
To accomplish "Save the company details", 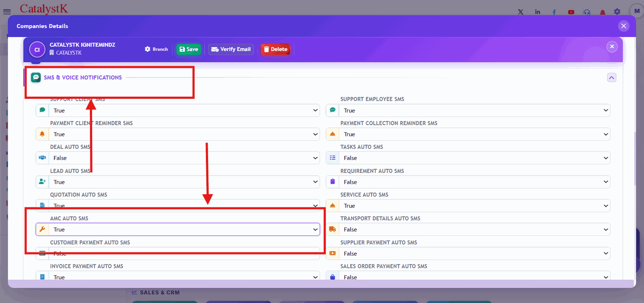I will click(189, 49).
